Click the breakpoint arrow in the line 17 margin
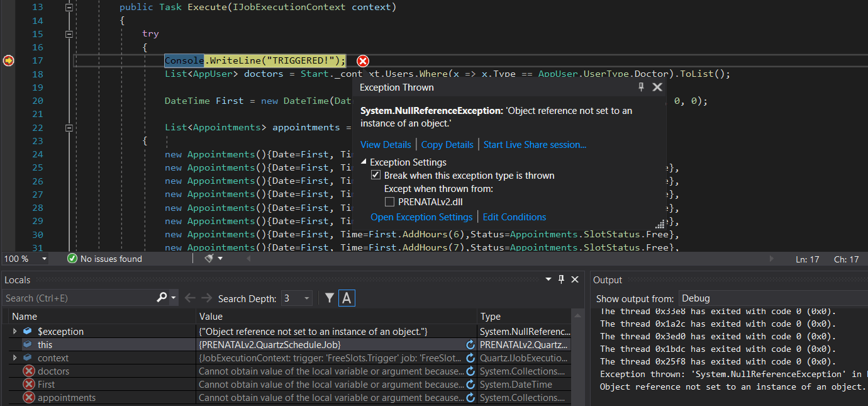This screenshot has height=406, width=868. [x=8, y=60]
